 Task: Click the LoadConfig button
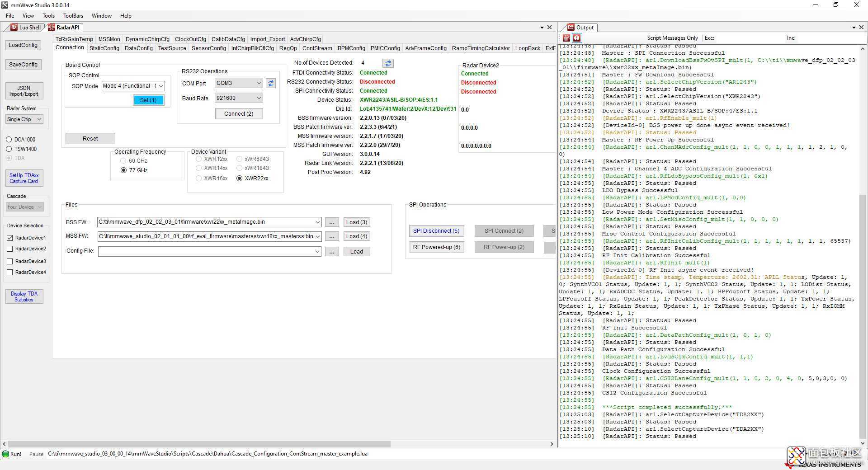coord(23,45)
